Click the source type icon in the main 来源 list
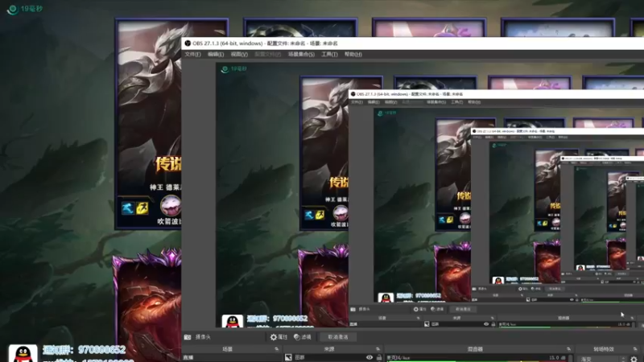644x362 pixels. coord(288,358)
